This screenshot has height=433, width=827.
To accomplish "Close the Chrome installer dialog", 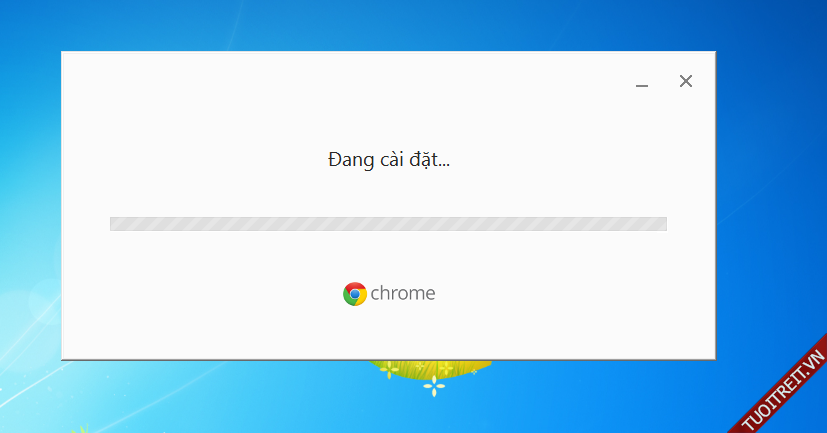I will click(x=686, y=81).
